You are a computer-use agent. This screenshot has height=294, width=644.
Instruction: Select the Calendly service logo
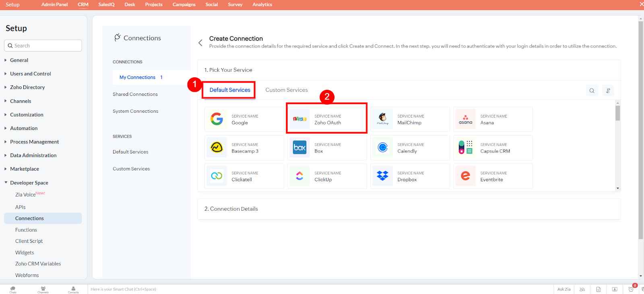tap(383, 148)
